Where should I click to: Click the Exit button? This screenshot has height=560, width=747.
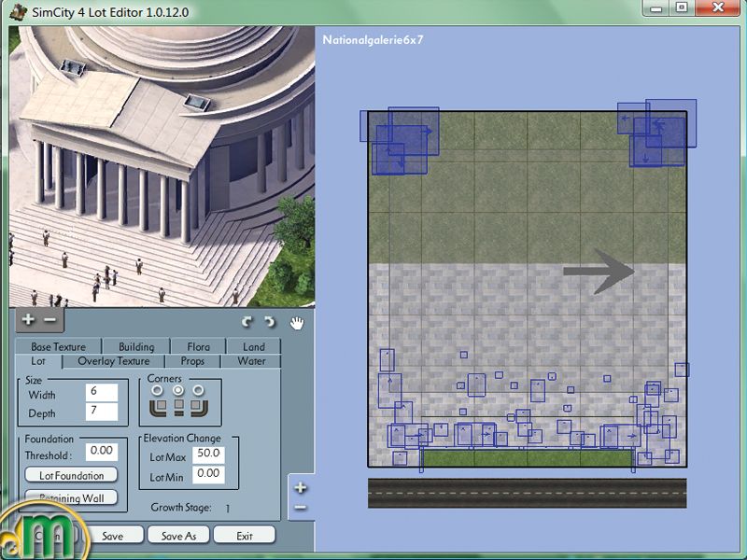coord(245,535)
